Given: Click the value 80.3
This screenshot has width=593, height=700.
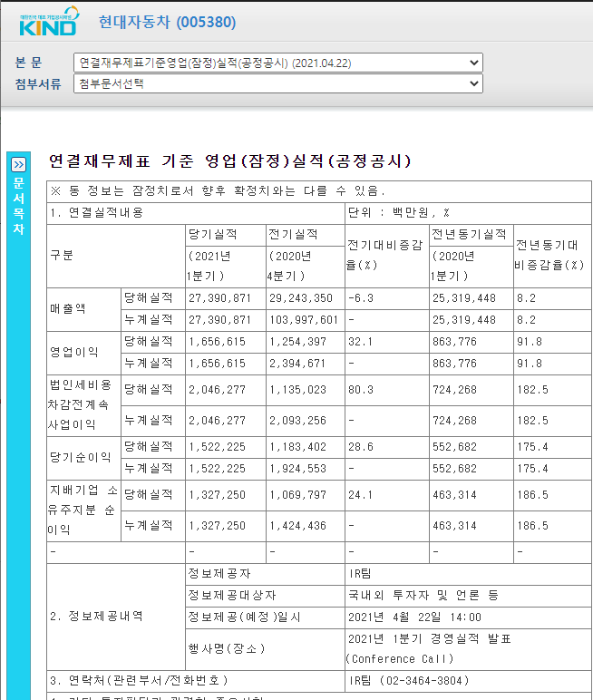Looking at the screenshot, I should coord(360,390).
